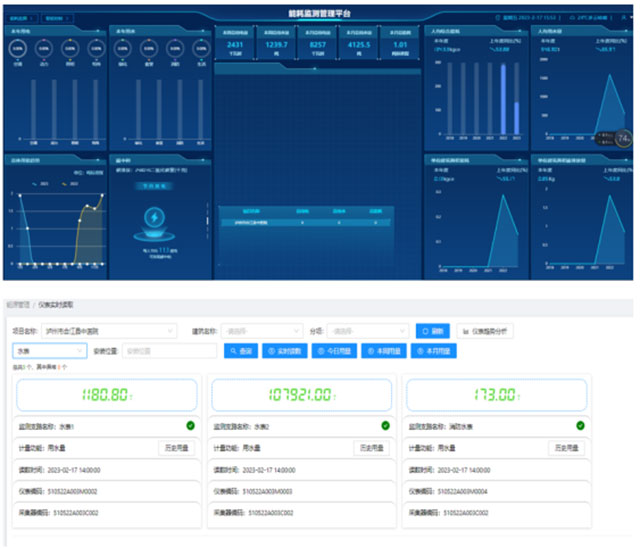
Task: Select the 今日用量 today usage button
Action: (x=334, y=351)
